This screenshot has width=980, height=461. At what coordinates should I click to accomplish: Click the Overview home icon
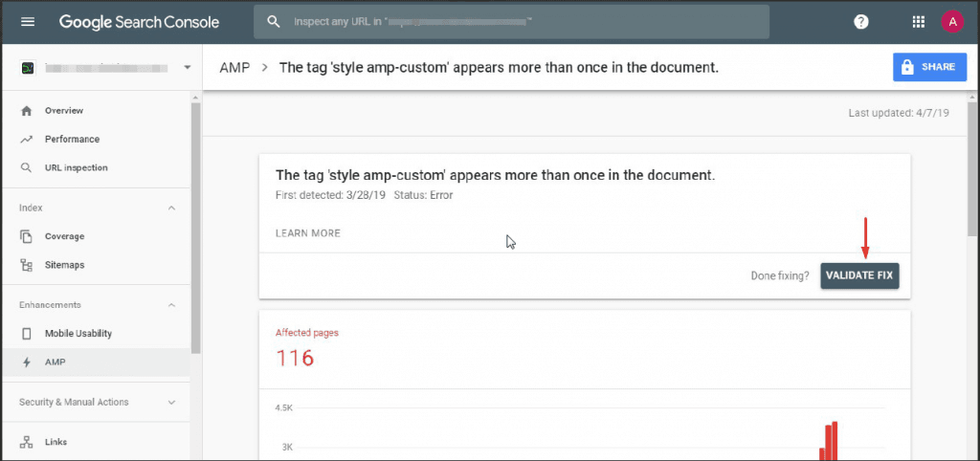click(x=26, y=111)
